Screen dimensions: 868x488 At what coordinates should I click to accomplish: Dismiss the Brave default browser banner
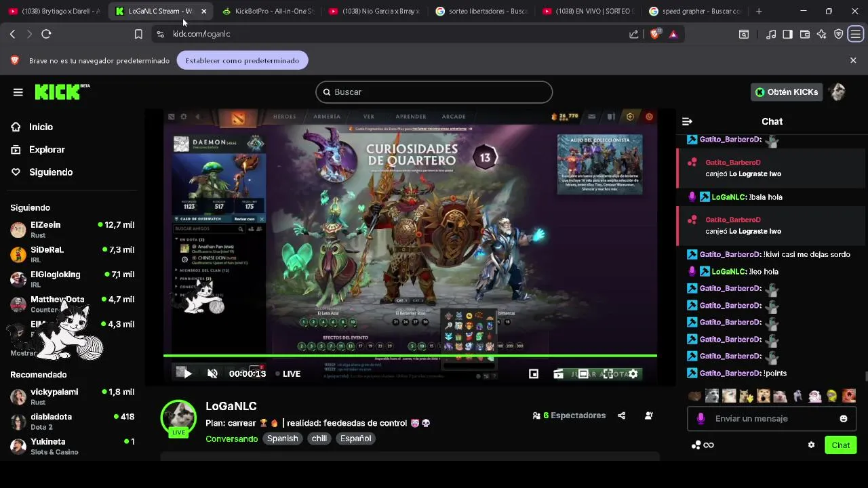click(853, 60)
